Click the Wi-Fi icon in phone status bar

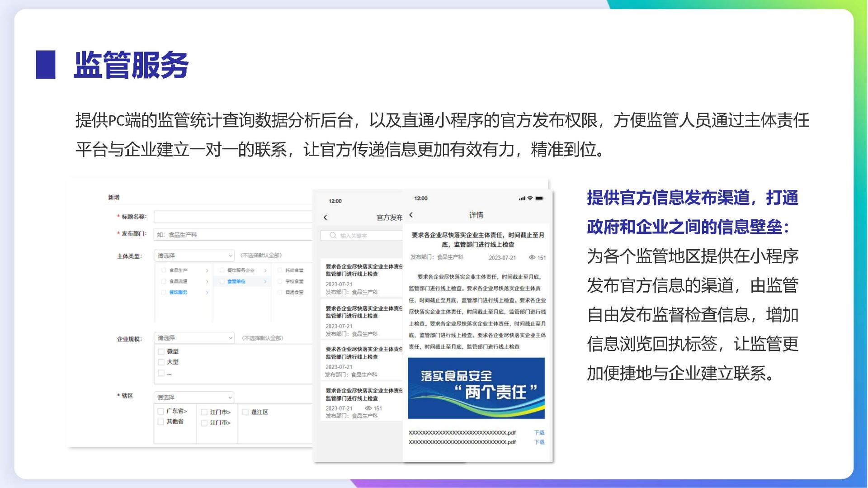530,198
